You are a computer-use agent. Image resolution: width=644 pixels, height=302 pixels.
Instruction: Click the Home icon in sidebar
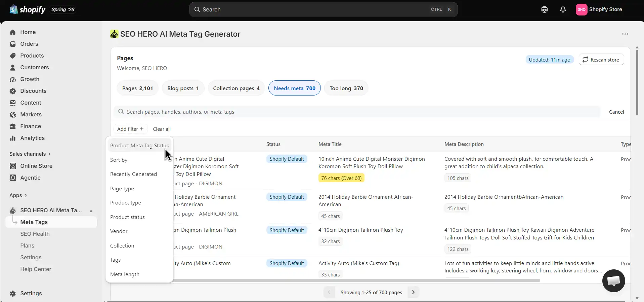(x=13, y=32)
